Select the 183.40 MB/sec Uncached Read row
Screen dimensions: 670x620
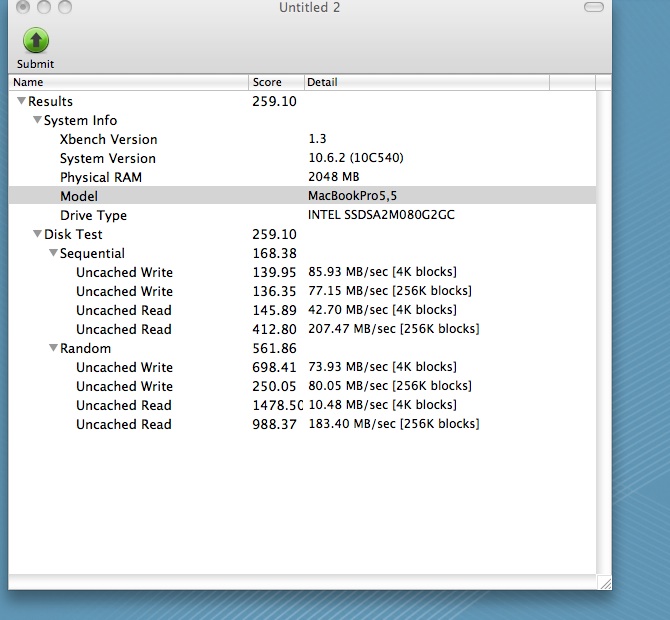(302, 424)
